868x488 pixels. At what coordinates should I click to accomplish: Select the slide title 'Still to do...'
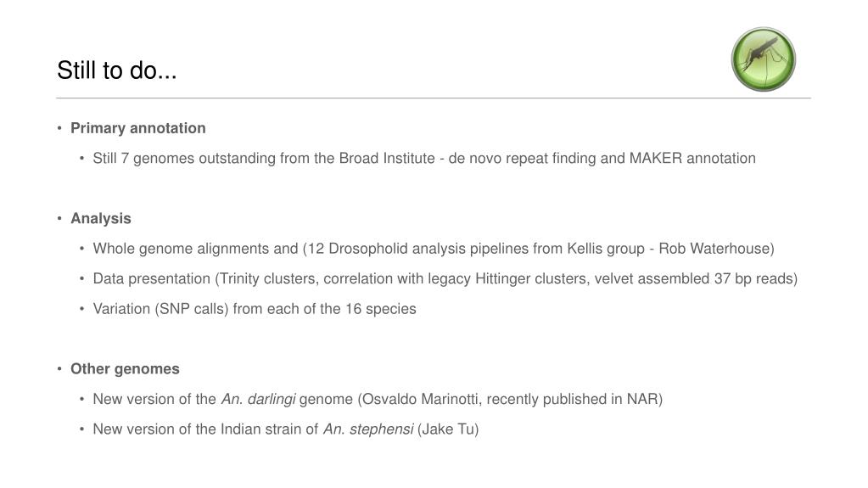pyautogui.click(x=117, y=70)
